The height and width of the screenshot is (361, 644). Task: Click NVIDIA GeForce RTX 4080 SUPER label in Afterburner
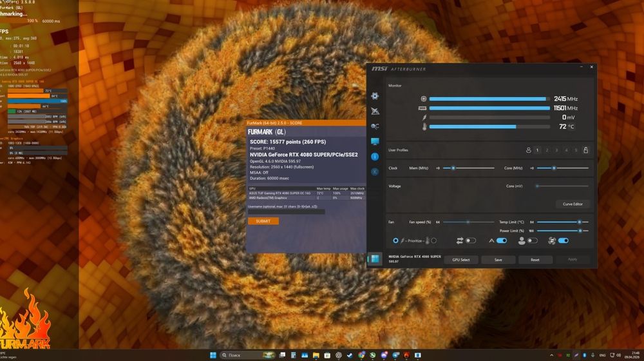415,257
